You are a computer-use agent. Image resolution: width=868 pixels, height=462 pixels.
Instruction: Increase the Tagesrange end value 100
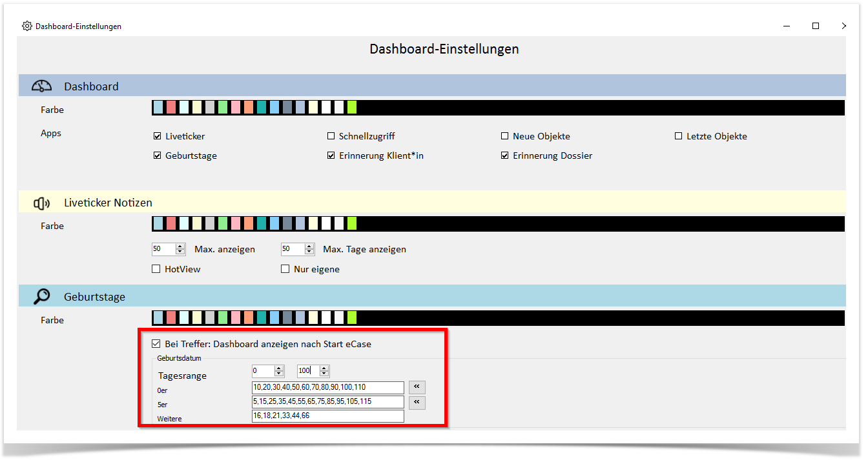pos(324,368)
